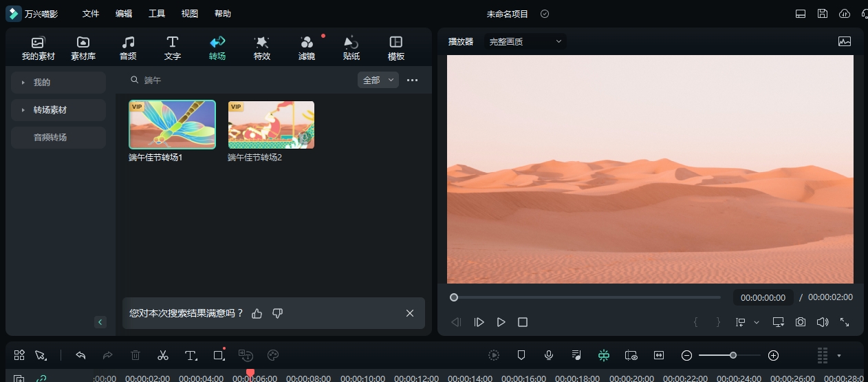Click the split scissors tool icon
The height and width of the screenshot is (382, 868).
(163, 355)
